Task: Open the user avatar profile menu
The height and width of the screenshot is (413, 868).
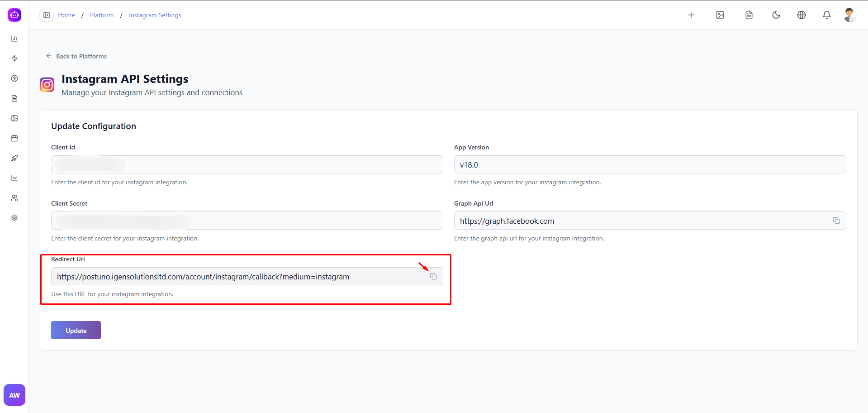Action: (x=849, y=15)
